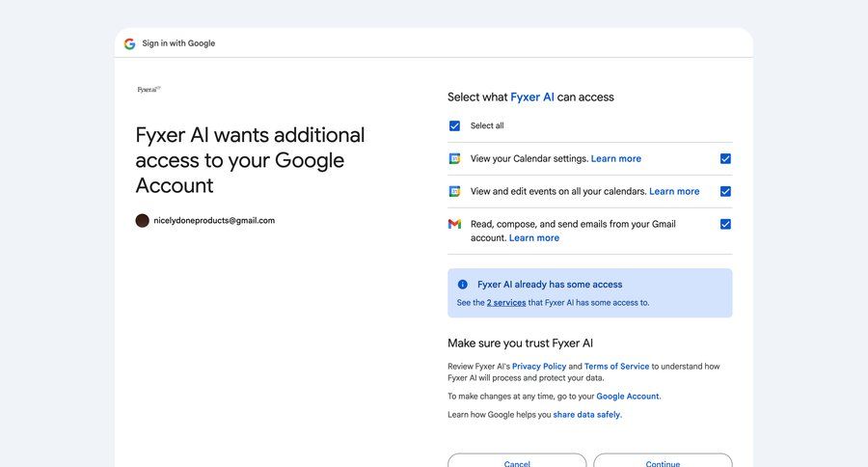Image resolution: width=868 pixels, height=467 pixels.
Task: Open Fyxer AI's Privacy Policy
Action: [x=539, y=367]
